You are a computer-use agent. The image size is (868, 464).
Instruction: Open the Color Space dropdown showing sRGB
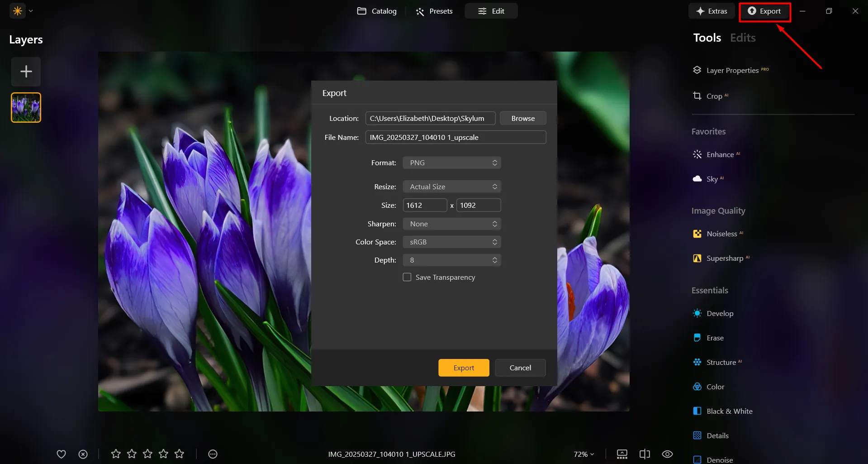point(452,242)
